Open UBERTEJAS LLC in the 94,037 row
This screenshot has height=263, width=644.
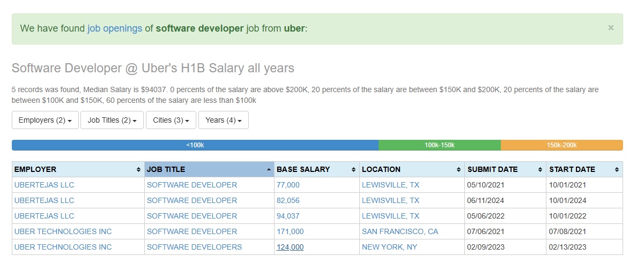tap(44, 216)
